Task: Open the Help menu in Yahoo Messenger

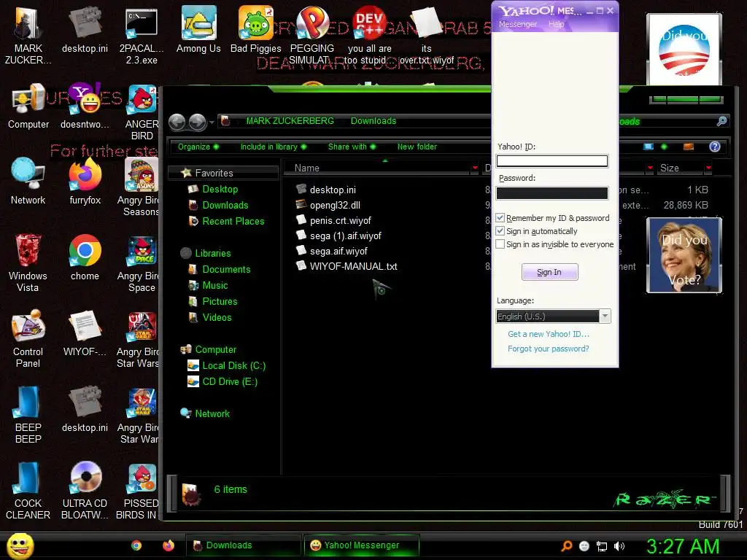Action: coord(556,24)
